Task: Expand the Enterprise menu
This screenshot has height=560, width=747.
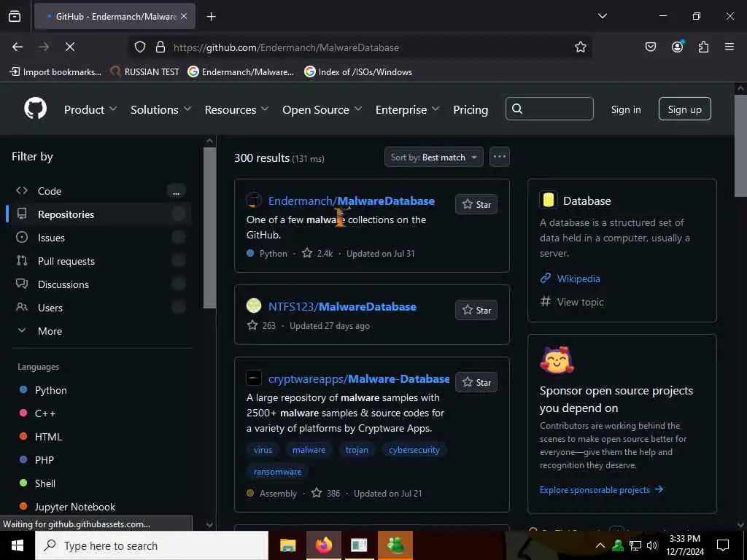Action: pyautogui.click(x=407, y=109)
